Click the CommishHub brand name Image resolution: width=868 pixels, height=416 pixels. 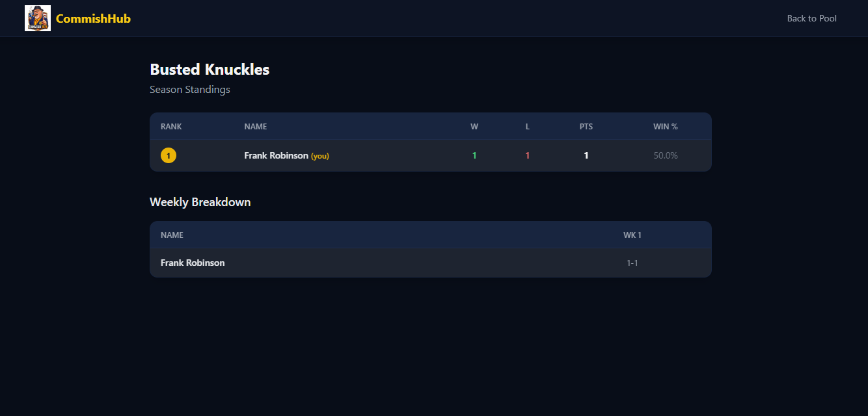point(93,19)
